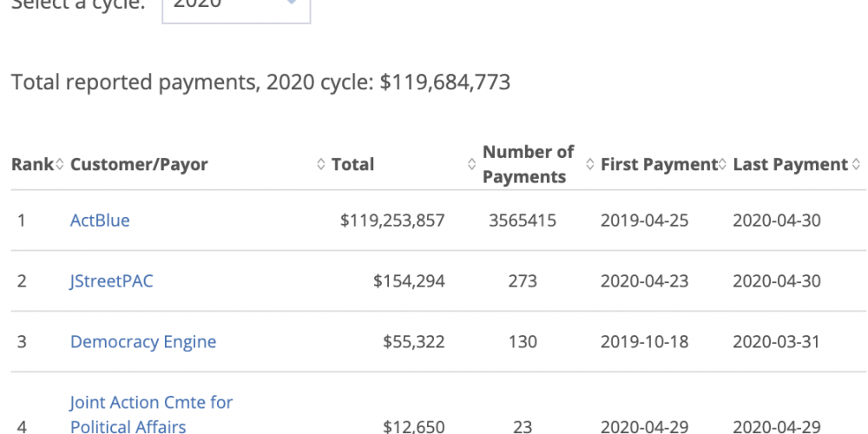The height and width of the screenshot is (434, 868).
Task: Click the Last Payment column header label
Action: pyautogui.click(x=790, y=164)
